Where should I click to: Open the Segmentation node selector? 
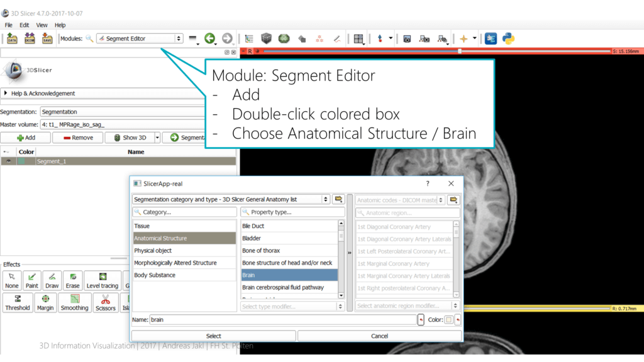123,112
